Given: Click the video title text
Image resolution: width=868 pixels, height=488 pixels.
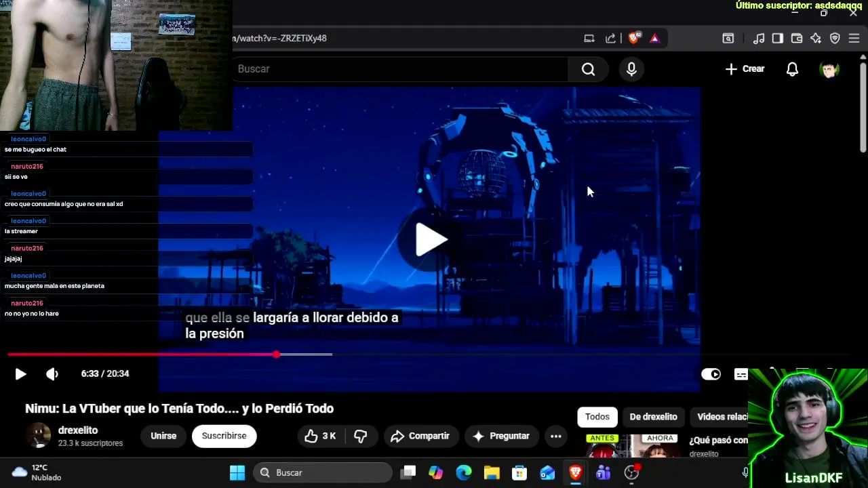Looking at the screenshot, I should pos(180,409).
